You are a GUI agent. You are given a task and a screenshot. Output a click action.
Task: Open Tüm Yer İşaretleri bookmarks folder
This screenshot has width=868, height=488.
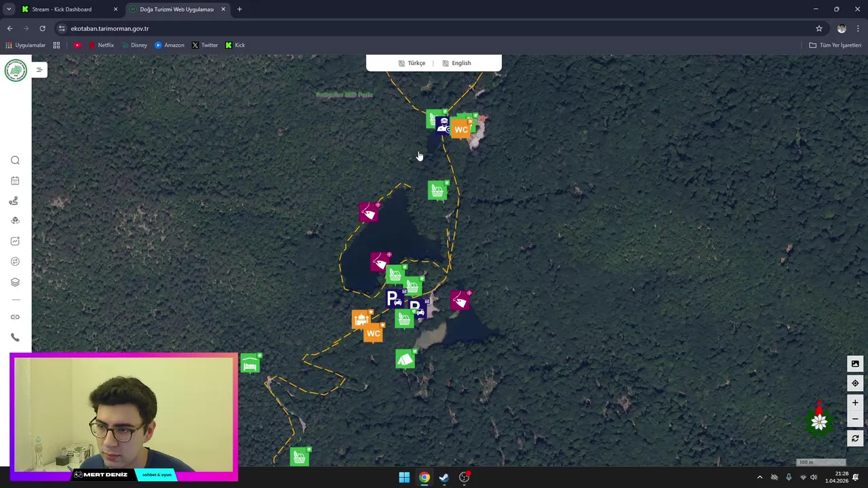point(835,45)
